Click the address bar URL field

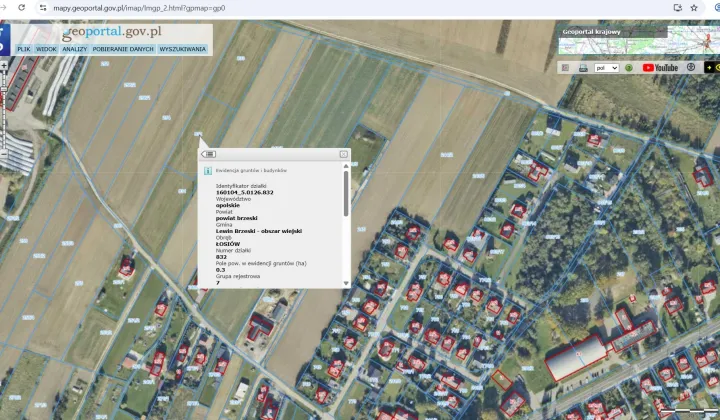coord(139,8)
